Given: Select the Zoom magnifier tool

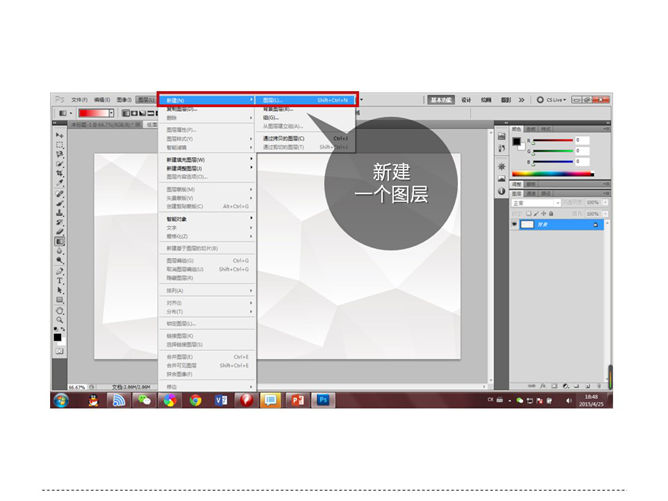Looking at the screenshot, I should 60,320.
